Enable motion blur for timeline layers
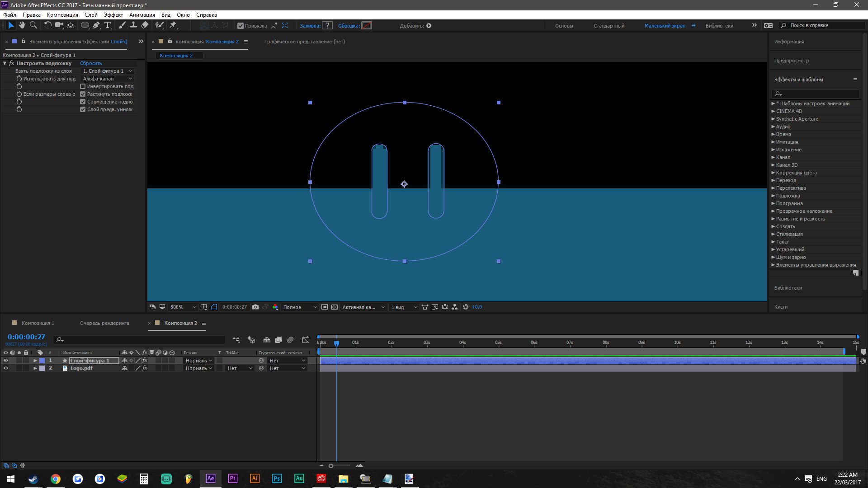 click(x=291, y=340)
